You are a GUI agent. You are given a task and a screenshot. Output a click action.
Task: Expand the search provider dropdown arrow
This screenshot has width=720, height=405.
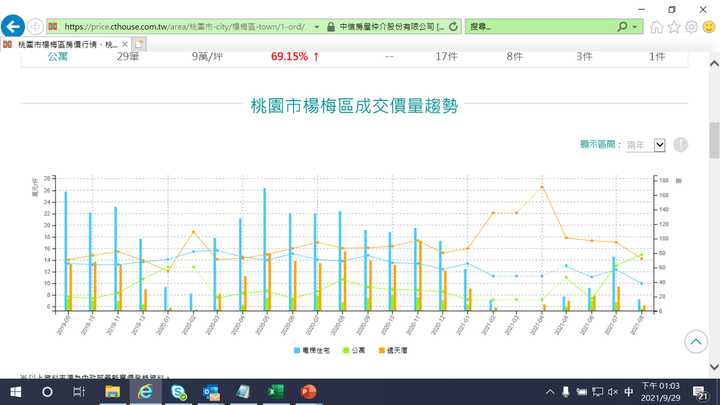pos(635,27)
